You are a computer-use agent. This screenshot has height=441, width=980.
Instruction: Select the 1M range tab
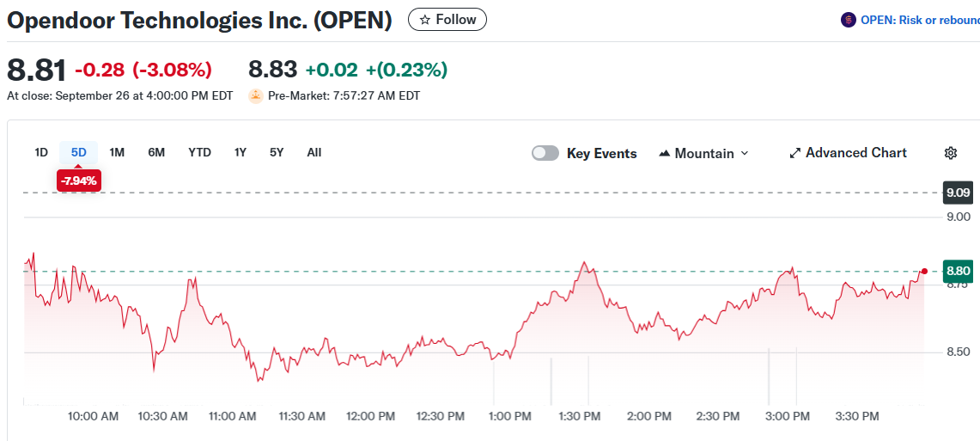coord(117,152)
